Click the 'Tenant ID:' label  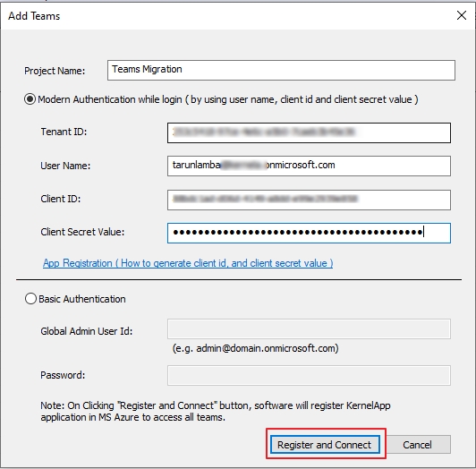[x=64, y=132]
